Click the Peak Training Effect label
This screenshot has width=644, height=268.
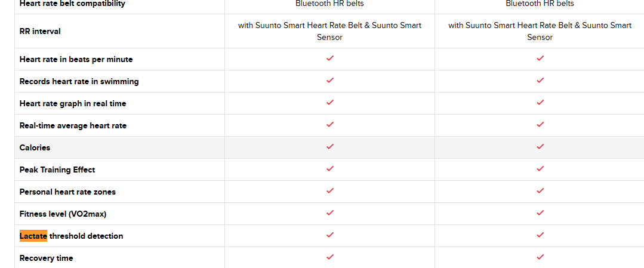(x=57, y=170)
